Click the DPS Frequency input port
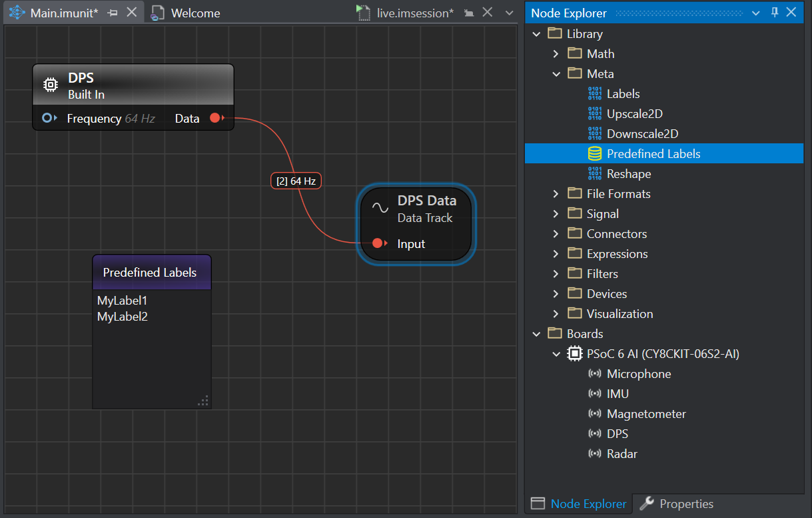The image size is (812, 518). pos(47,118)
